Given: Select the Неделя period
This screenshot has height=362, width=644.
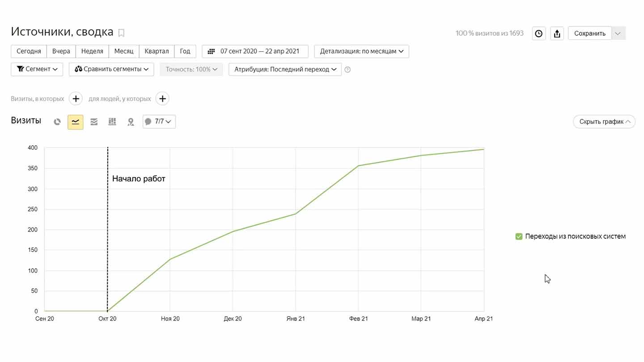Looking at the screenshot, I should point(92,51).
